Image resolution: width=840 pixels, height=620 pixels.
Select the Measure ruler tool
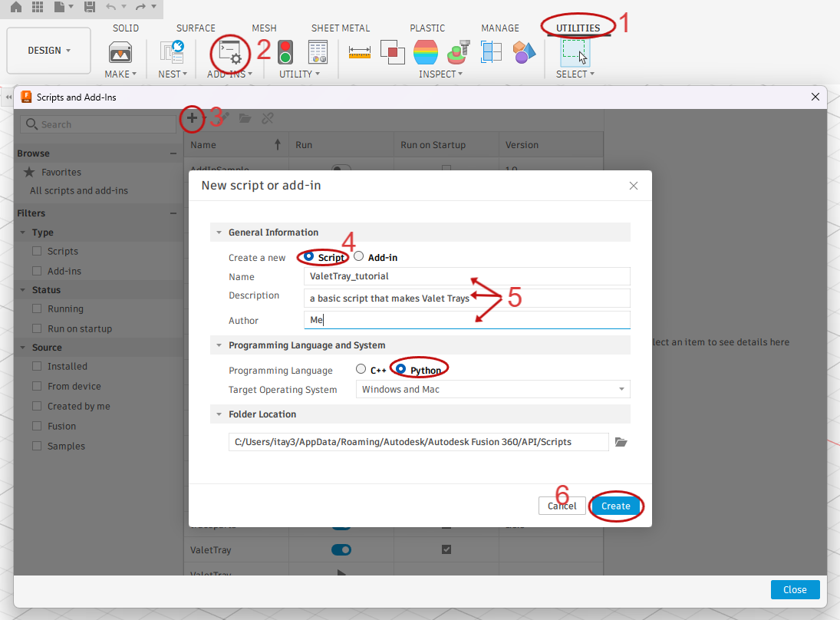click(x=360, y=52)
